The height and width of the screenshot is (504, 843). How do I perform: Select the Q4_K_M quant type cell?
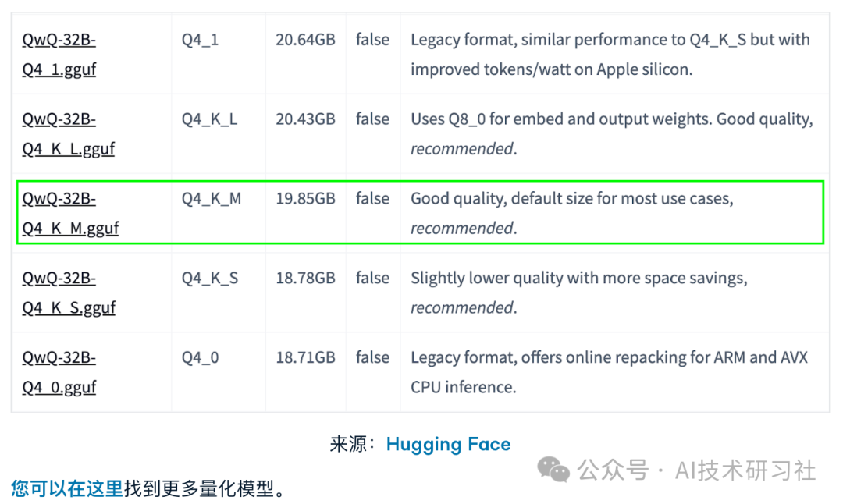[212, 199]
